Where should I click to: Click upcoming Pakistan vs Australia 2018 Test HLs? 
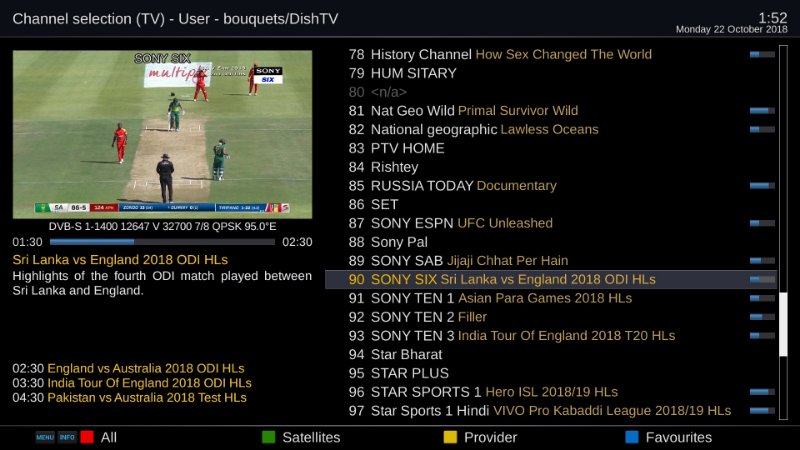pyautogui.click(x=130, y=397)
